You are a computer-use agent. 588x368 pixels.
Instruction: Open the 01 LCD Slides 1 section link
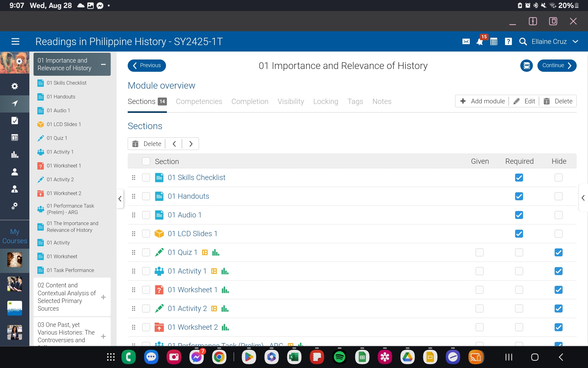point(192,234)
